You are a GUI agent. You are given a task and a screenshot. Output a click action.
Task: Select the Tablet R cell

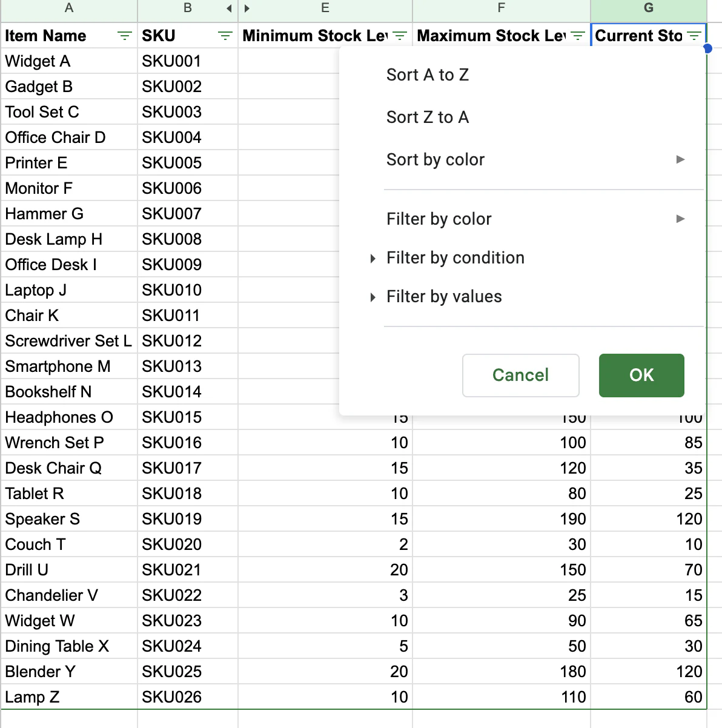[69, 494]
